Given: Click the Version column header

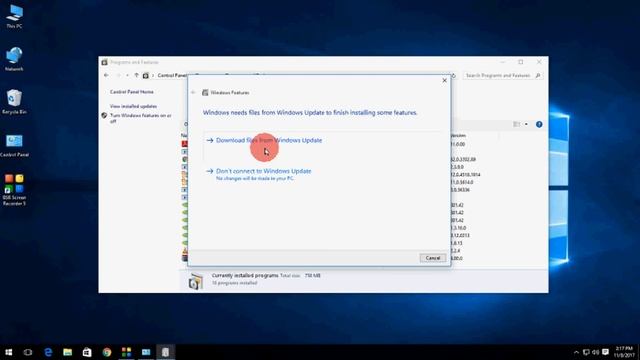Looking at the screenshot, I should (x=458, y=136).
